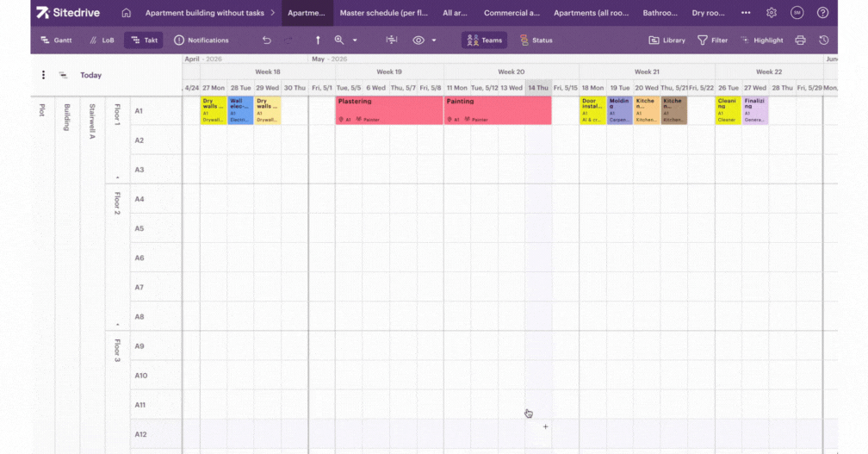This screenshot has width=868, height=454.
Task: Click the undo arrow icon
Action: point(267,40)
